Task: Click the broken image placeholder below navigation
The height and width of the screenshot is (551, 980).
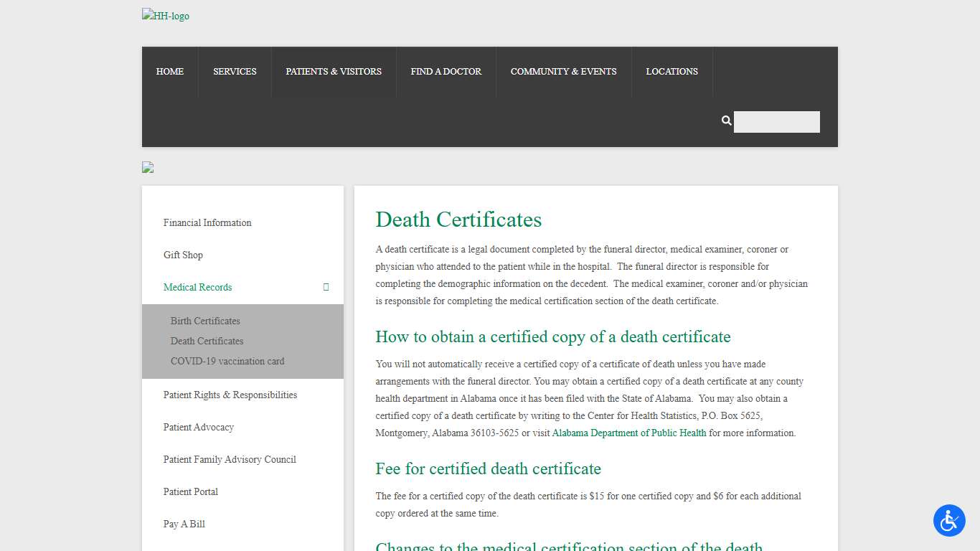Action: click(x=147, y=167)
